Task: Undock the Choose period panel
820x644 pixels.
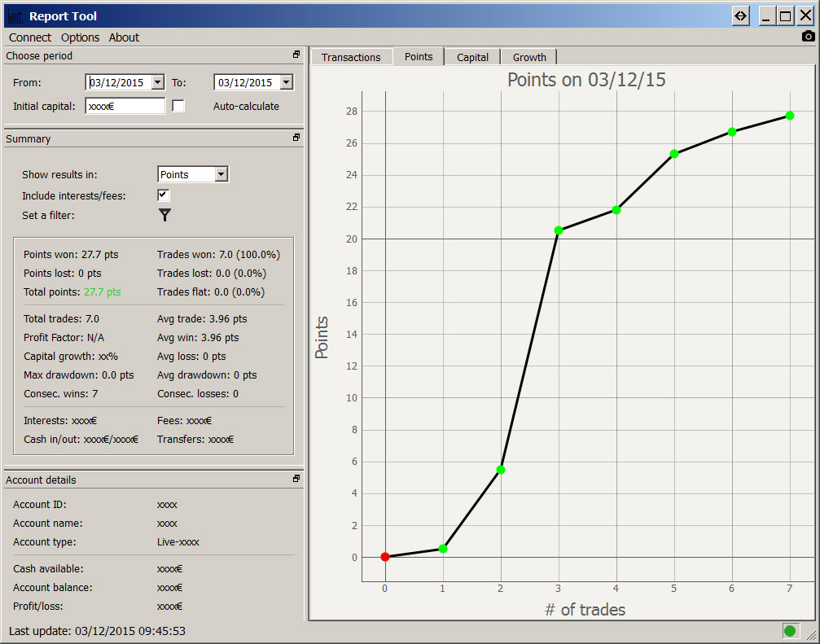Action: [296, 55]
